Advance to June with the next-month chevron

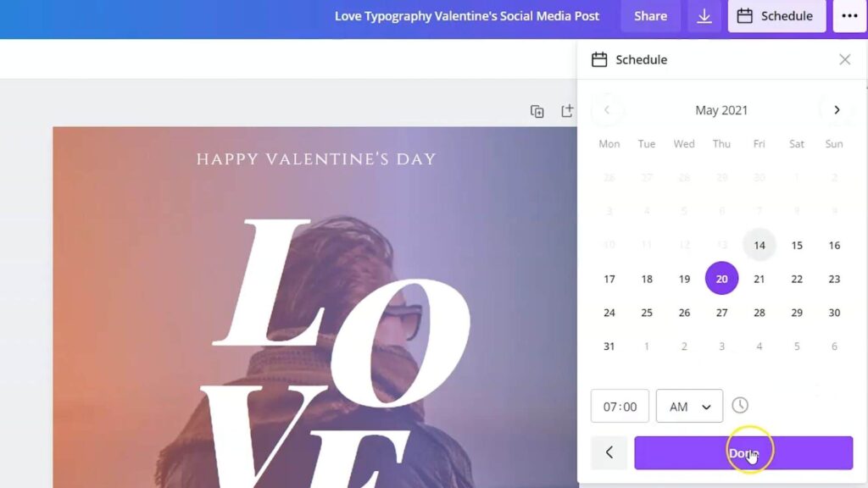click(837, 109)
